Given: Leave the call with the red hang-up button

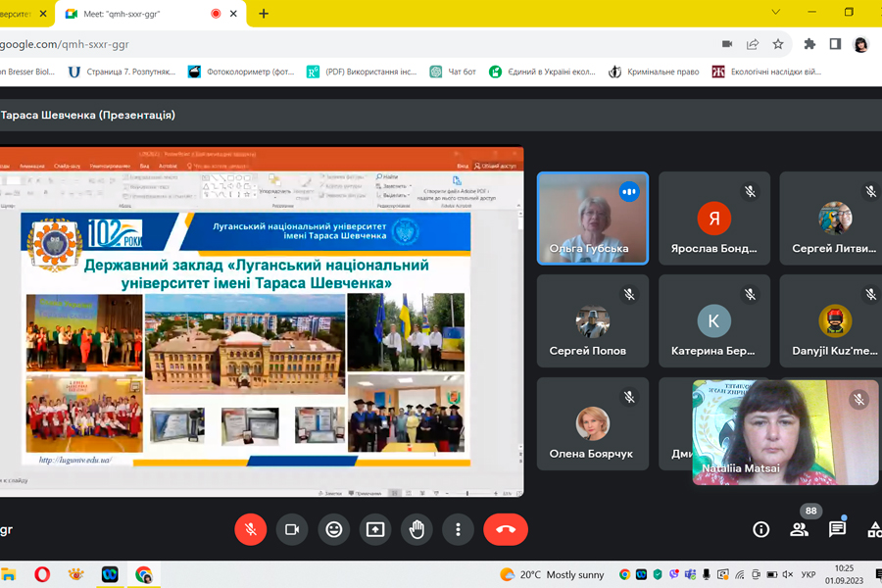Looking at the screenshot, I should [x=506, y=529].
